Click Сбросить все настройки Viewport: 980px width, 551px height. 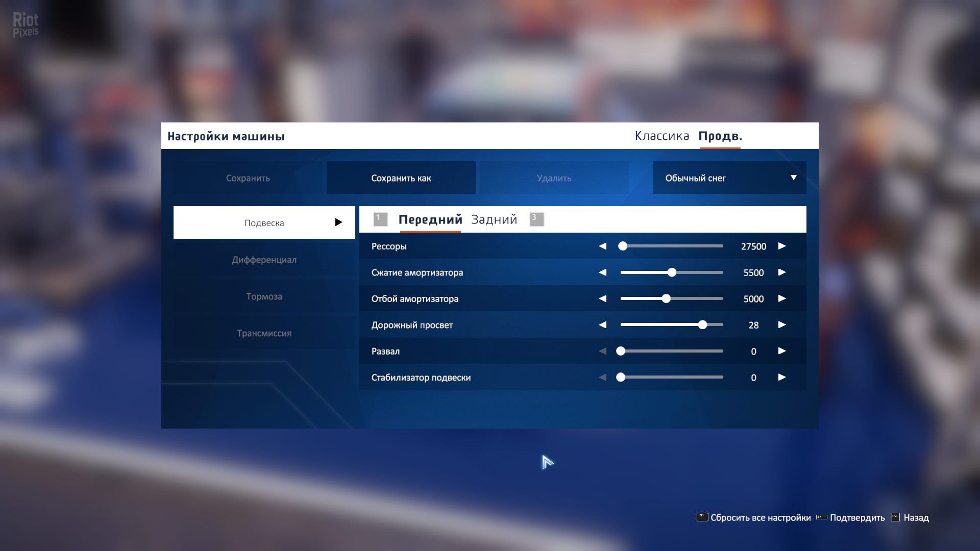click(x=760, y=518)
